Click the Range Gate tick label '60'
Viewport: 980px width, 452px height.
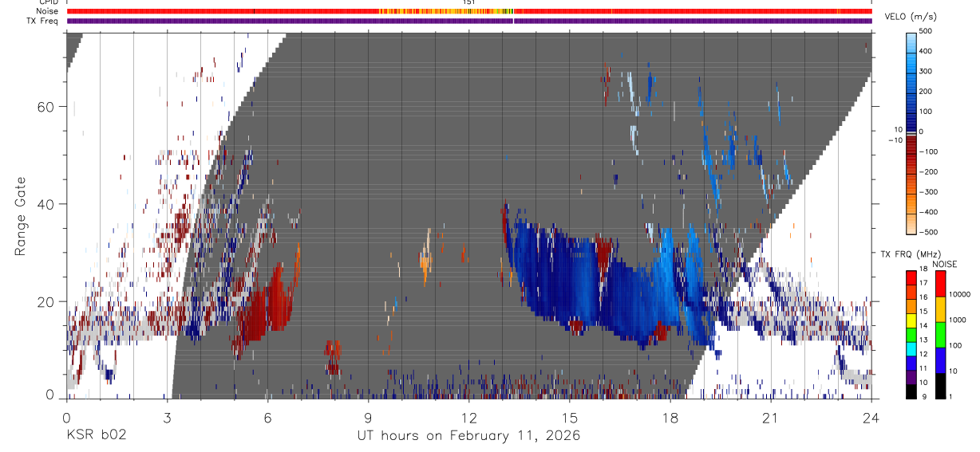[46, 107]
